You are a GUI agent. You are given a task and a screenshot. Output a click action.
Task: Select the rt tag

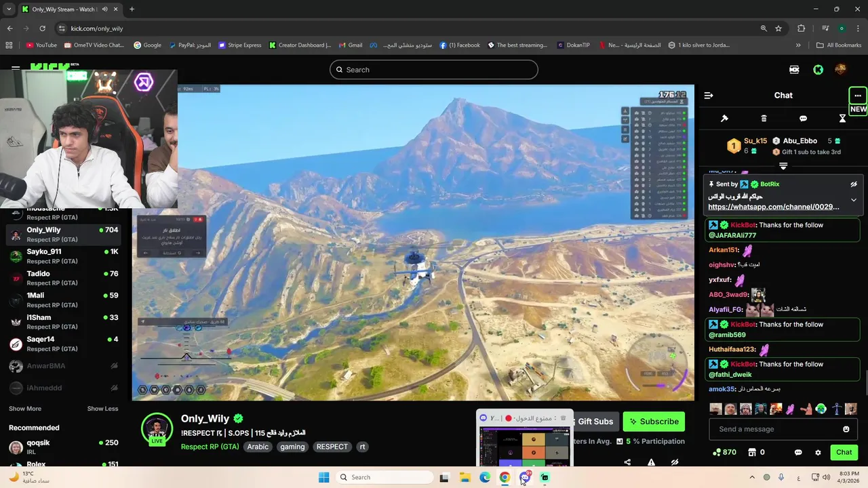362,447
